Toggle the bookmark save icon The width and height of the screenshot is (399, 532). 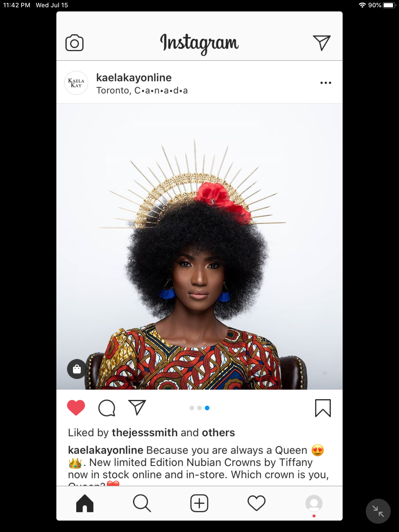pyautogui.click(x=323, y=408)
